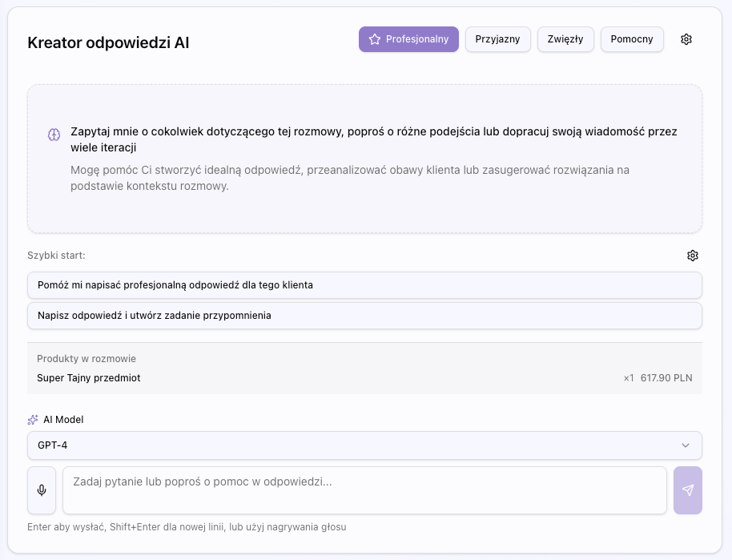
Task: Click the sparkles icon next to AI Model
Action: pyautogui.click(x=32, y=419)
